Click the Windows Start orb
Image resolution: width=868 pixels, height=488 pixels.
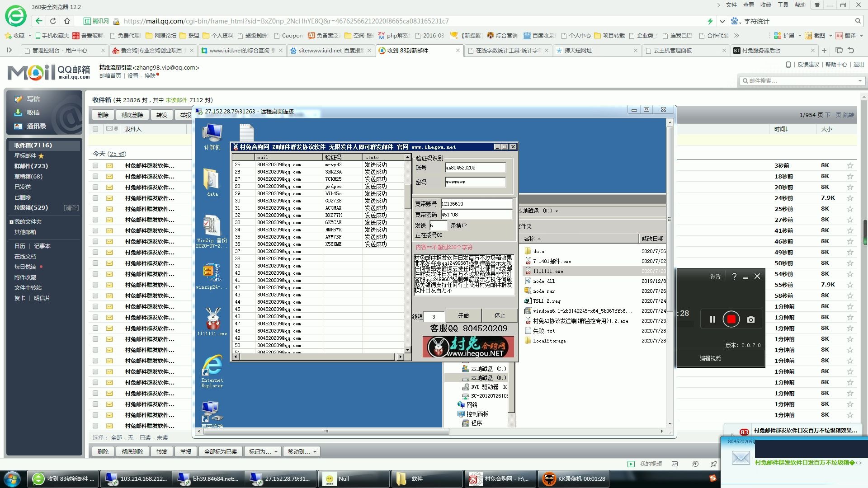(x=12, y=479)
